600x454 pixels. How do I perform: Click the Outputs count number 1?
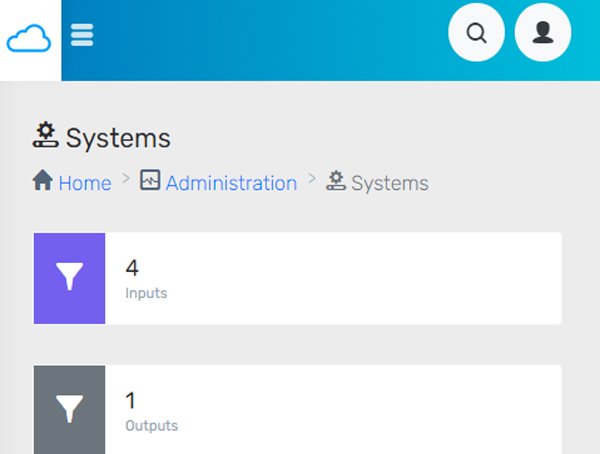tap(131, 401)
